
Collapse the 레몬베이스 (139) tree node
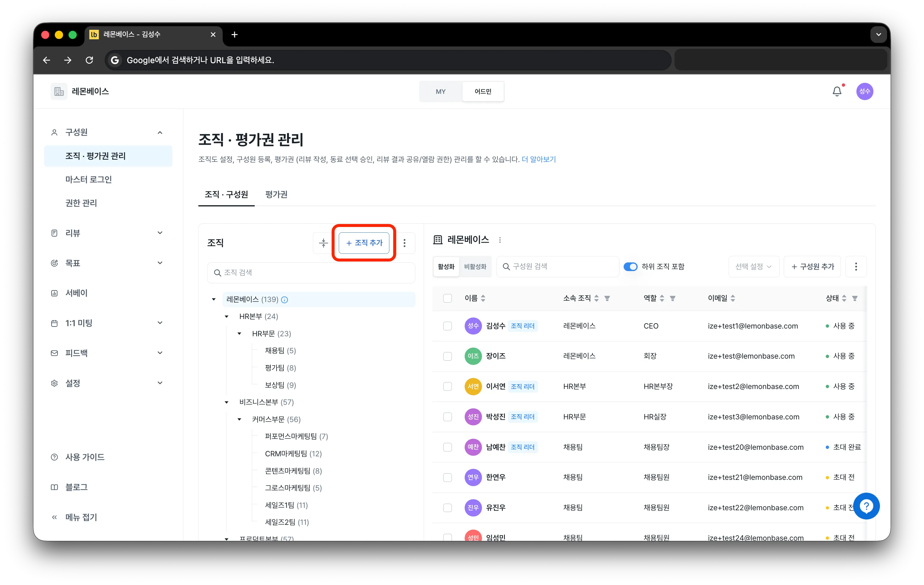click(214, 299)
